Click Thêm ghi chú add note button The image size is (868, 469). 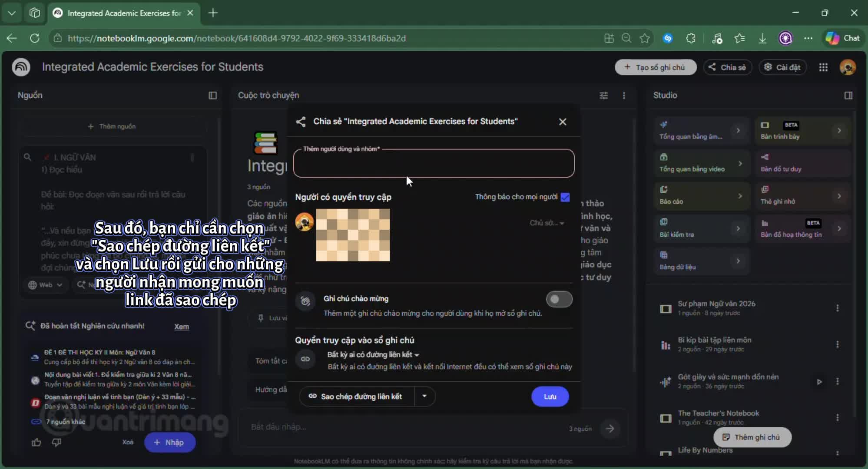point(752,437)
